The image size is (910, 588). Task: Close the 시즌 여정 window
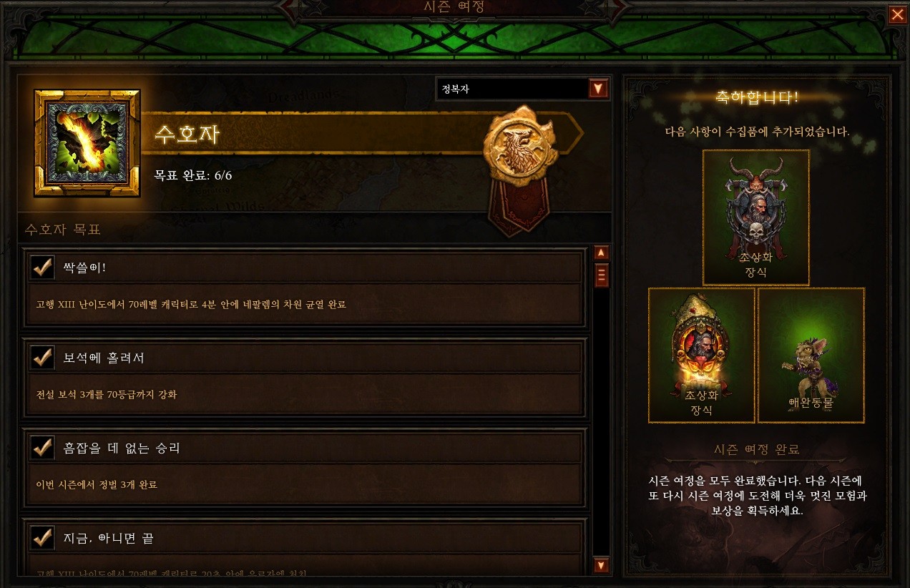897,14
